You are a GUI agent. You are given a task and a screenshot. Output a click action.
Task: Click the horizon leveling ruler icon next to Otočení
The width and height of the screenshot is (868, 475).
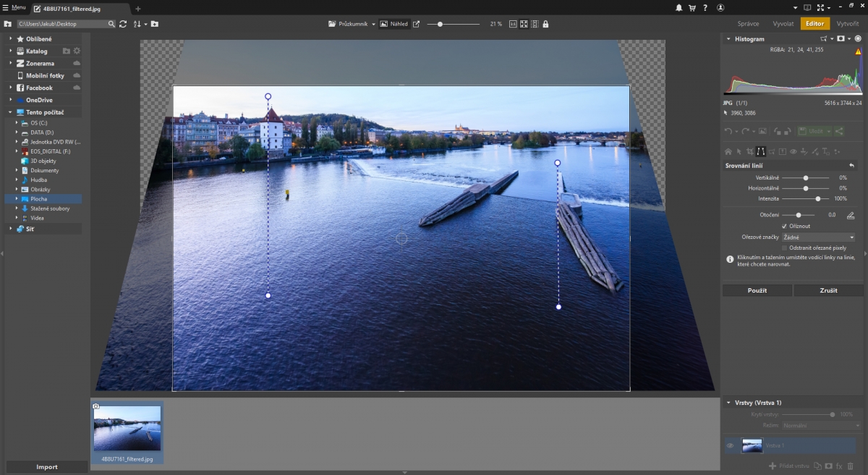point(851,215)
